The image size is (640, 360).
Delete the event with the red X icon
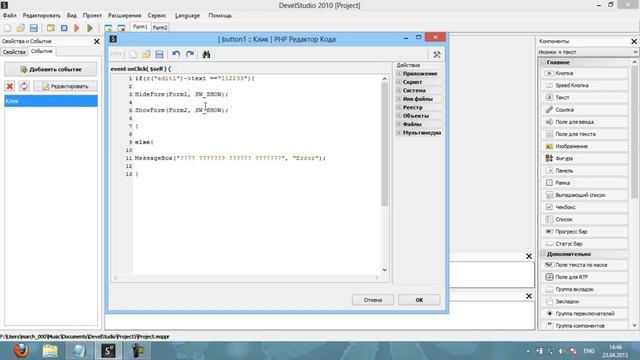[x=10, y=86]
